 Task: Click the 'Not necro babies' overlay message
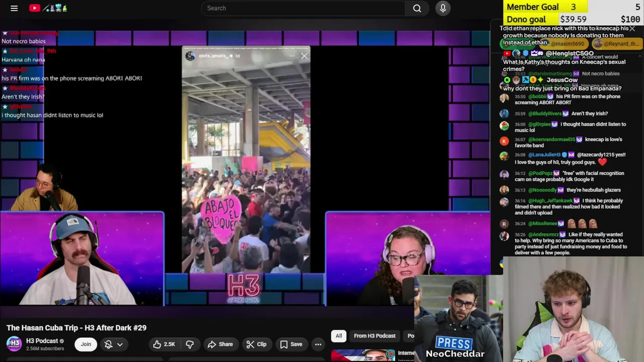pyautogui.click(x=24, y=41)
